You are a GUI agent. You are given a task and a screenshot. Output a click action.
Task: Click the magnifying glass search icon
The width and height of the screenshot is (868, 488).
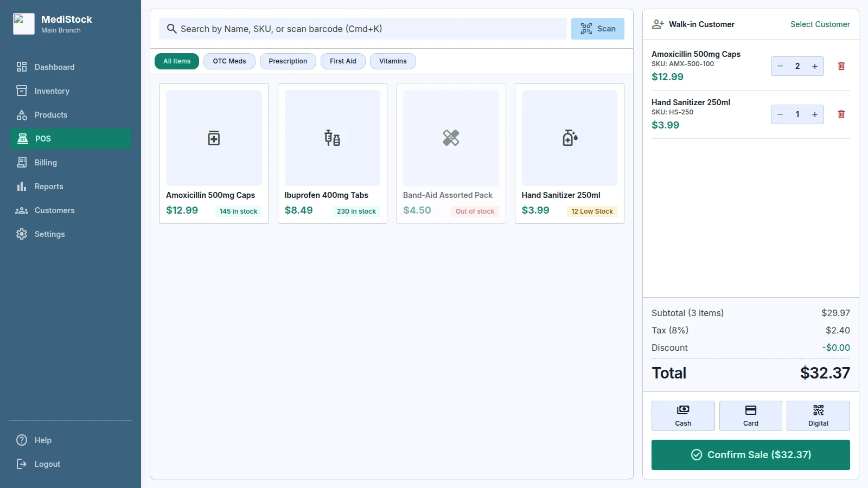coord(171,29)
